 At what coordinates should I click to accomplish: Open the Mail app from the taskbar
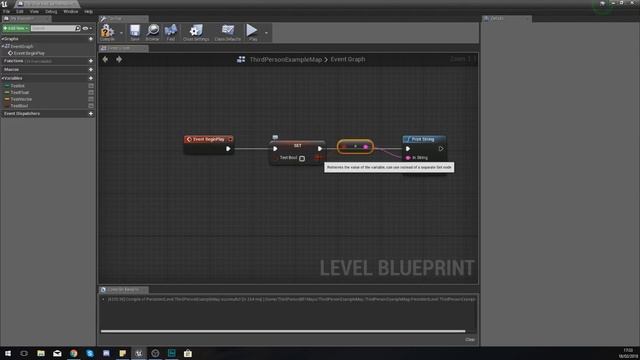coord(57,353)
